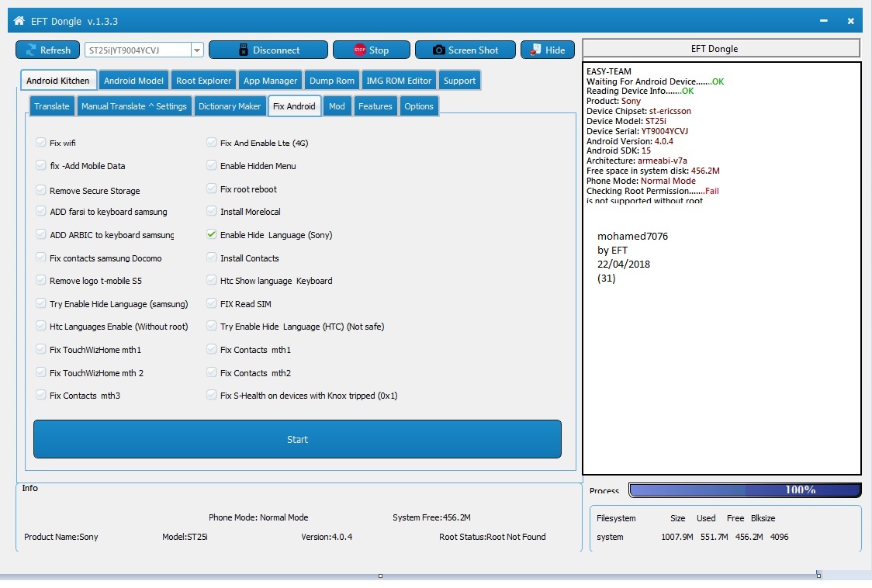Open the Features sub-tab
The height and width of the screenshot is (588, 872).
pyautogui.click(x=375, y=106)
